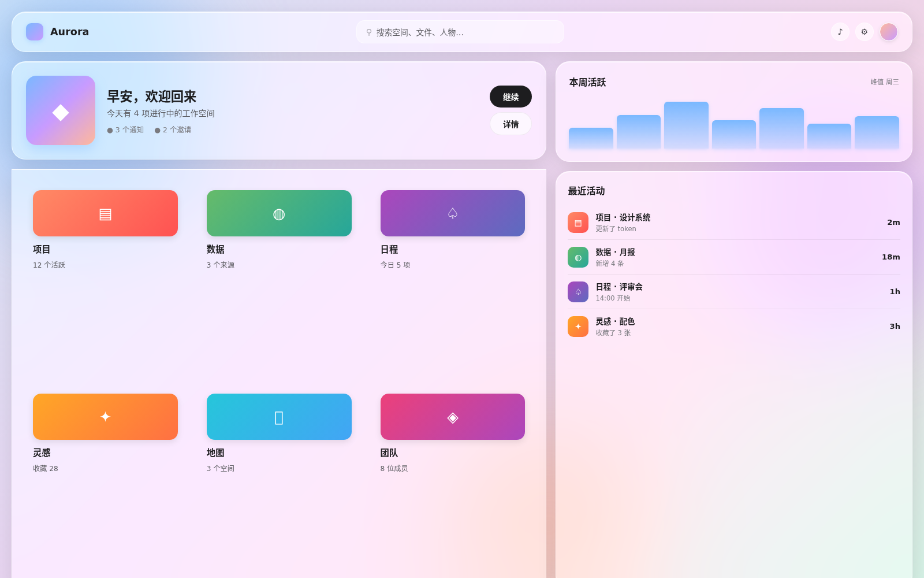Click the 8 位成员 text
Viewport: 924px width, 578px height.
[x=394, y=469]
